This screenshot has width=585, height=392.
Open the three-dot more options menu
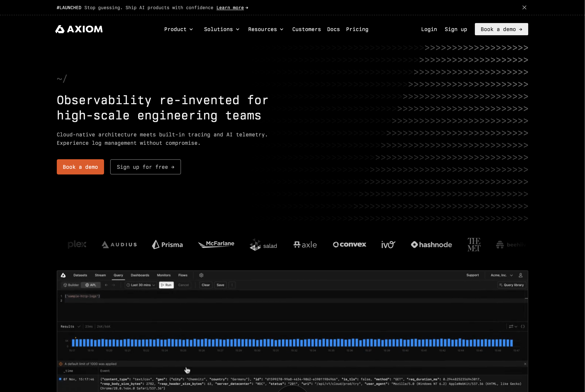232,285
